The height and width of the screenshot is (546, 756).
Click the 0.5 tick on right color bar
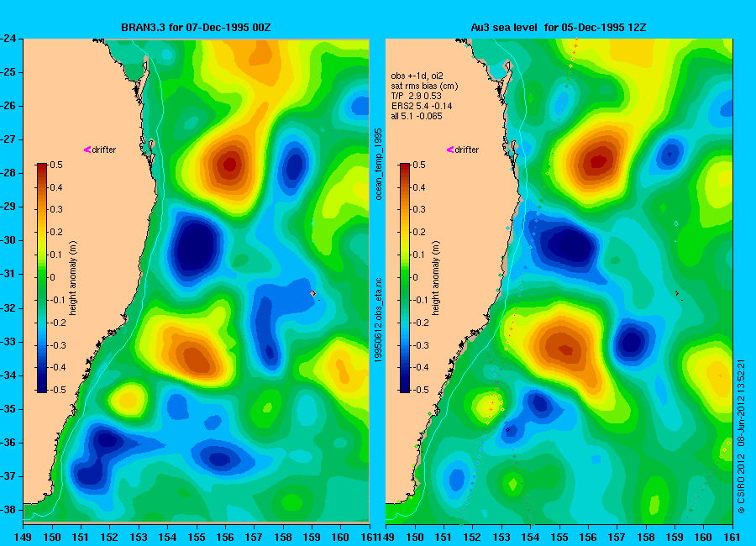419,165
